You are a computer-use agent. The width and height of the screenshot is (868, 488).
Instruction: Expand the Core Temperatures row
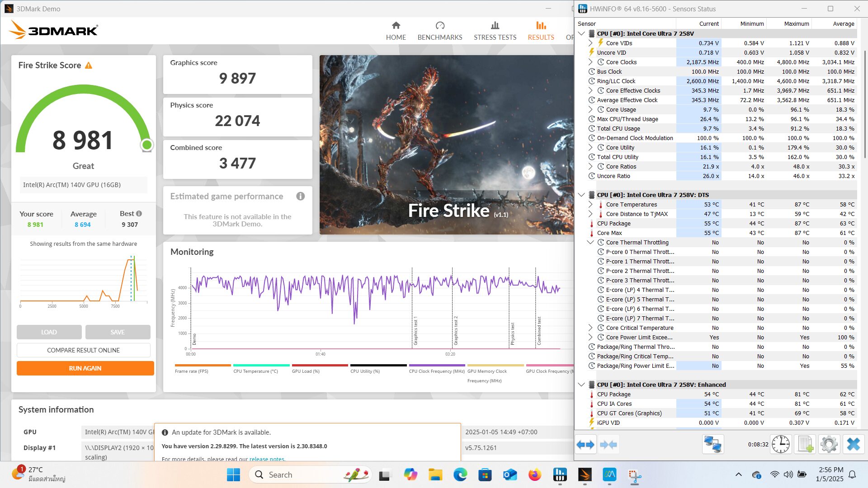tap(590, 204)
